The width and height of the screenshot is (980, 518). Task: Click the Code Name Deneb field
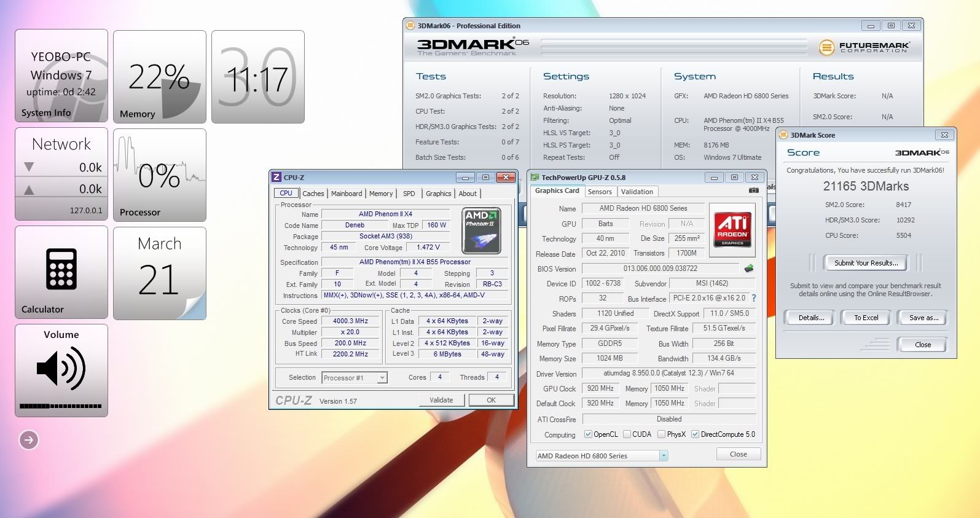click(355, 225)
